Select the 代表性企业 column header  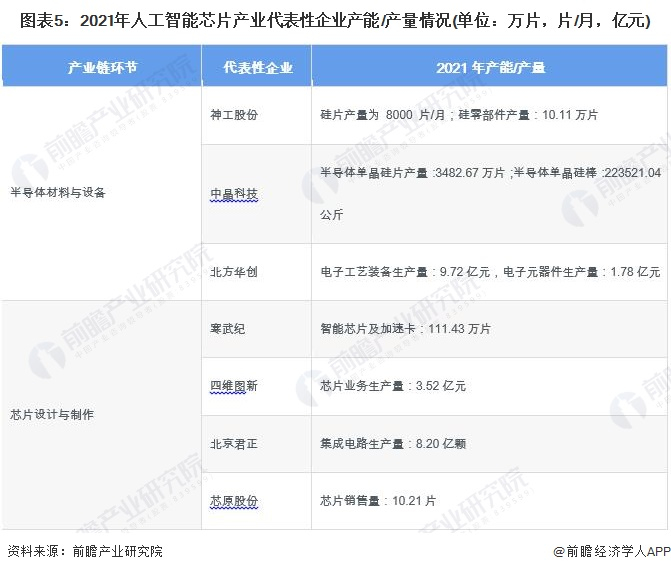coord(258,67)
